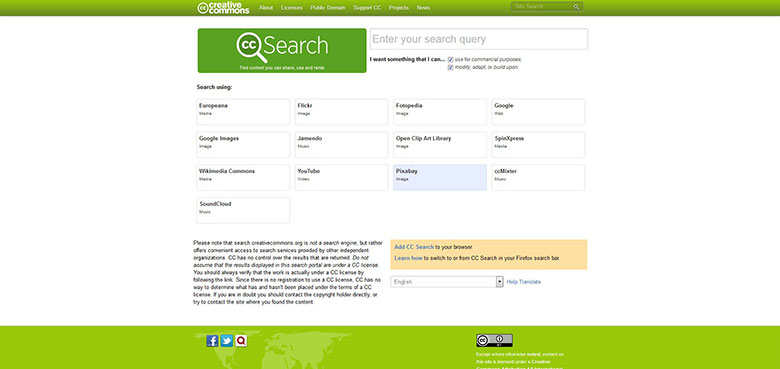The height and width of the screenshot is (369, 780).
Task: Open the Licenses menu item
Action: (x=292, y=7)
